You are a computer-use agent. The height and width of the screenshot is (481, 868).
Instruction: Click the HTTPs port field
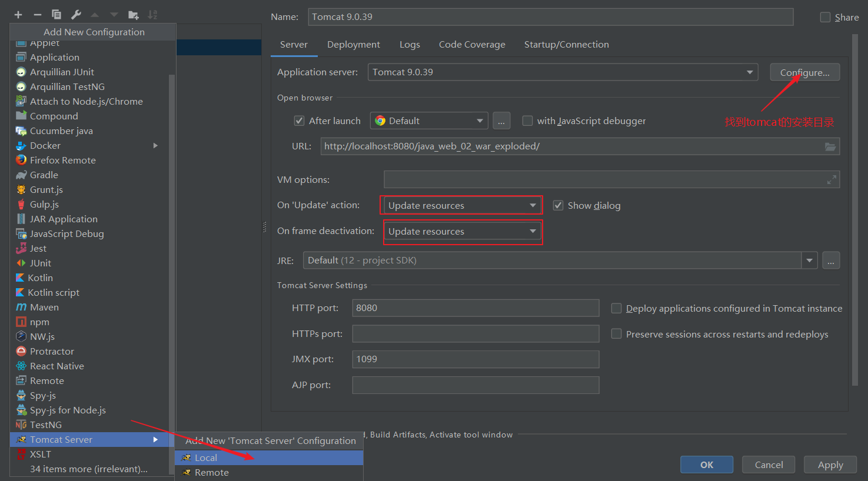(x=475, y=333)
